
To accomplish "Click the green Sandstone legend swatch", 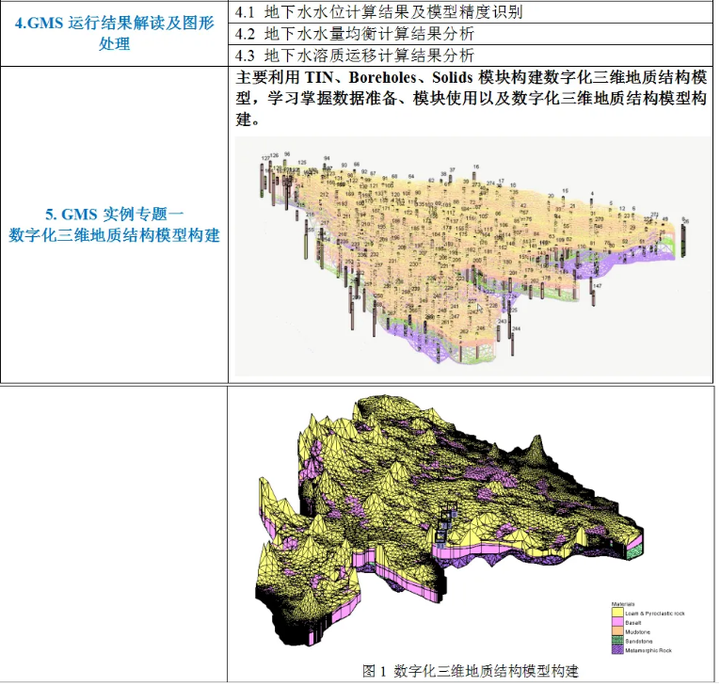I will (618, 640).
